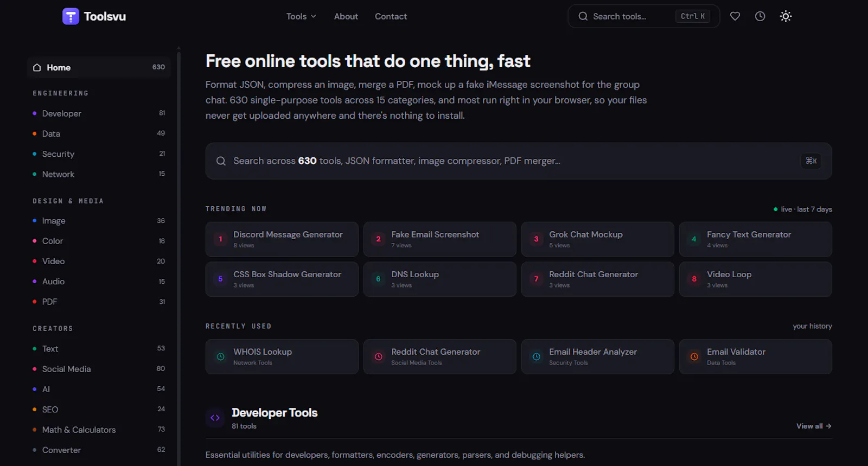Open CSS Box Shadow Generator tool
The image size is (868, 466).
coord(282,279)
